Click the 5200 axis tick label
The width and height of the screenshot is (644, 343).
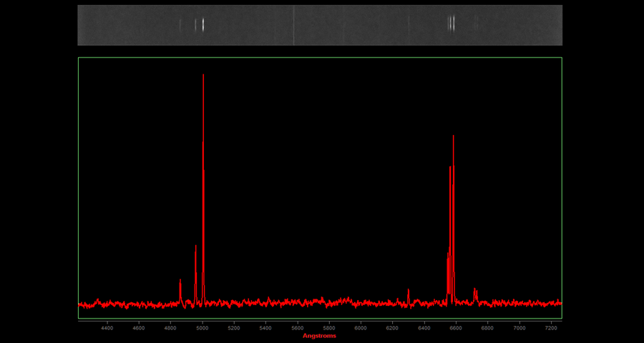click(x=234, y=328)
